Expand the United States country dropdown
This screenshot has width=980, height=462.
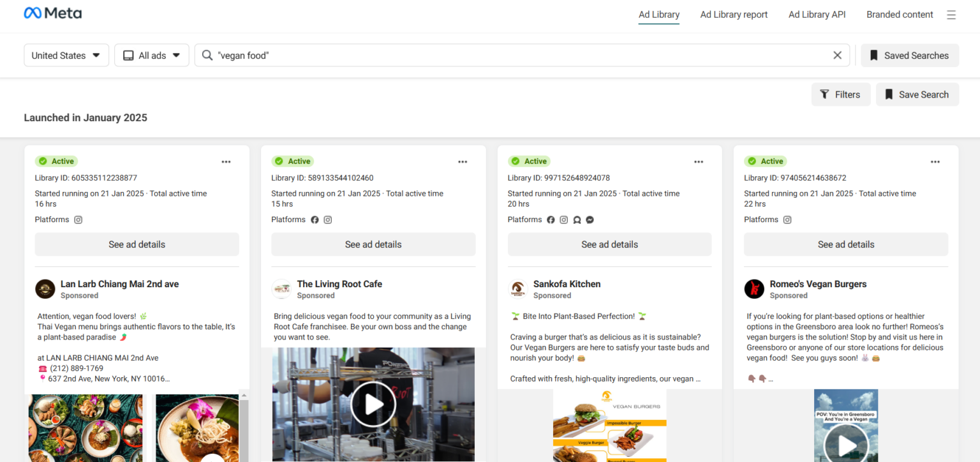(66, 56)
